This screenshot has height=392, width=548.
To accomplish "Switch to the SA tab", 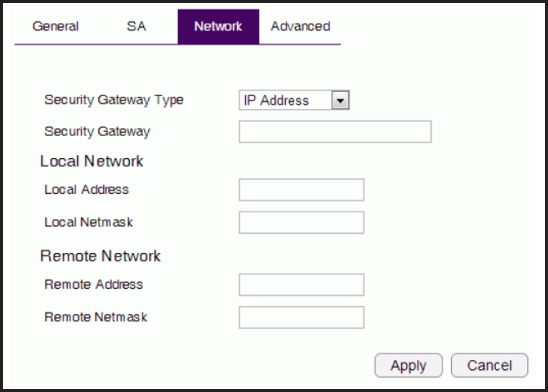I will point(136,26).
